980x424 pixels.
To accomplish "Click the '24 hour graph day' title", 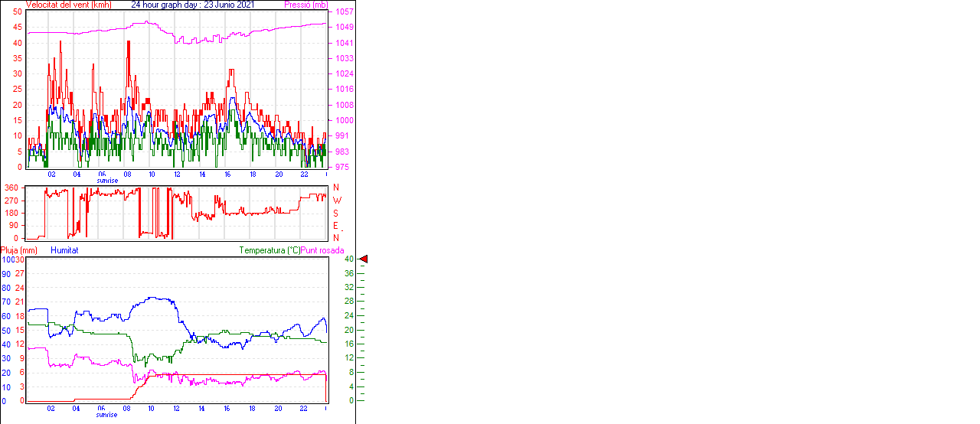I will click(193, 5).
